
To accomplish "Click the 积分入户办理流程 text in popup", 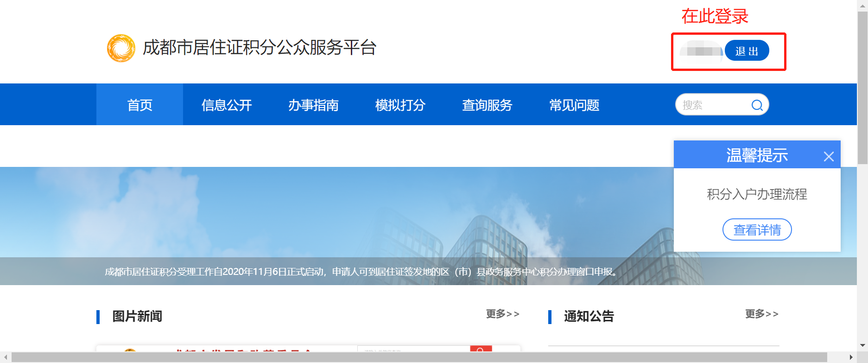I will pos(757,194).
